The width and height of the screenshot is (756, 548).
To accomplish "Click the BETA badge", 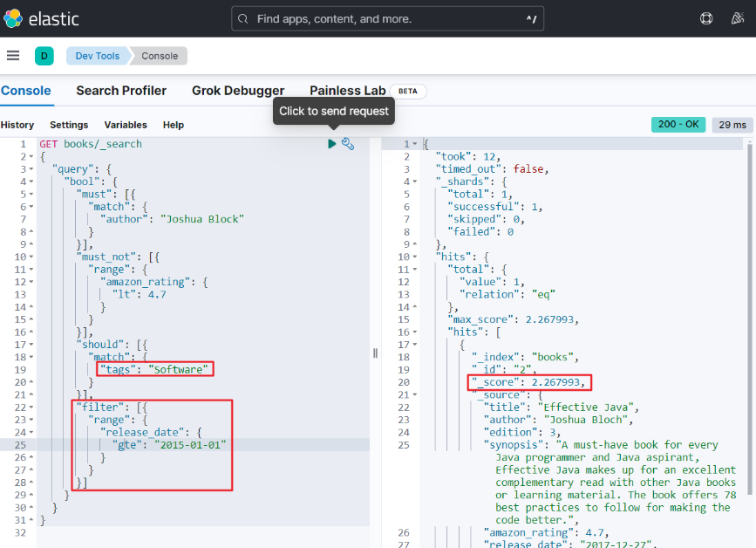I will click(x=408, y=91).
